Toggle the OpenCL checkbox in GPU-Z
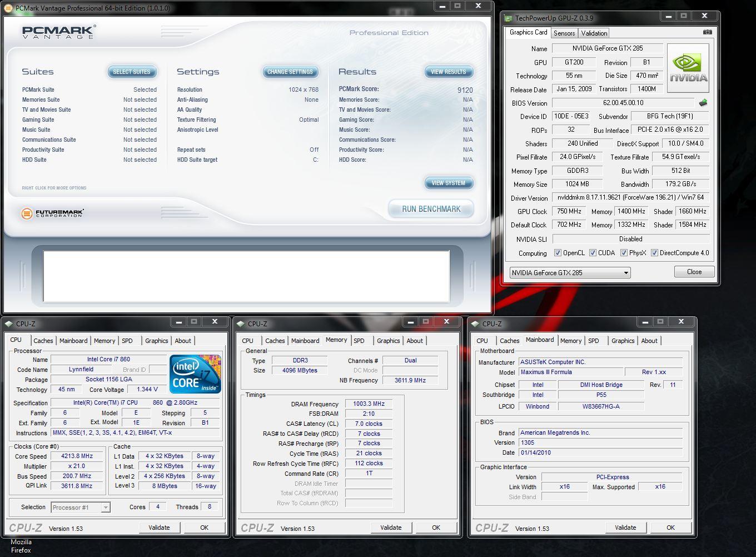This screenshot has height=557, width=756. [x=558, y=253]
